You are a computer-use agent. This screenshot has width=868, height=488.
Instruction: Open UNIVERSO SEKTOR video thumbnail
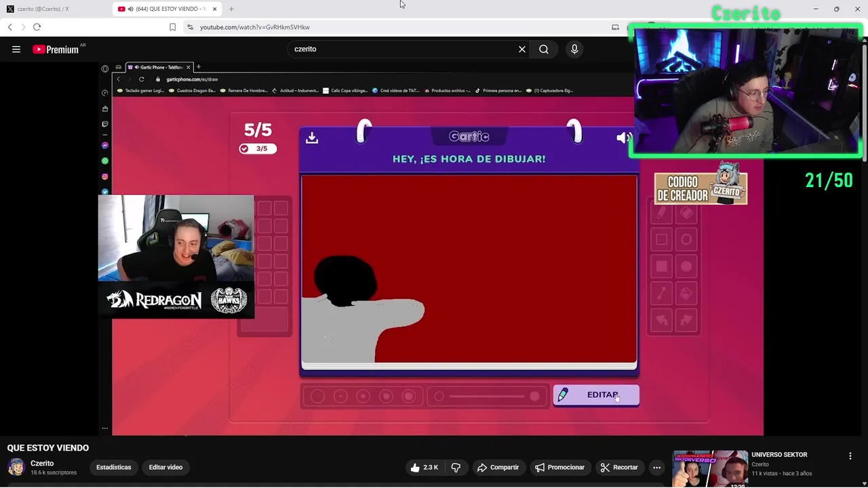(x=710, y=469)
